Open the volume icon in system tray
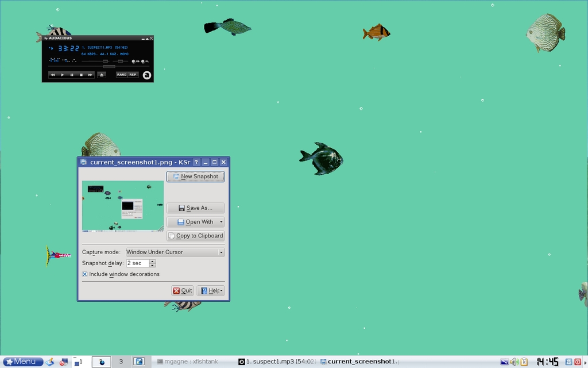This screenshot has width=588, height=368. [x=514, y=362]
